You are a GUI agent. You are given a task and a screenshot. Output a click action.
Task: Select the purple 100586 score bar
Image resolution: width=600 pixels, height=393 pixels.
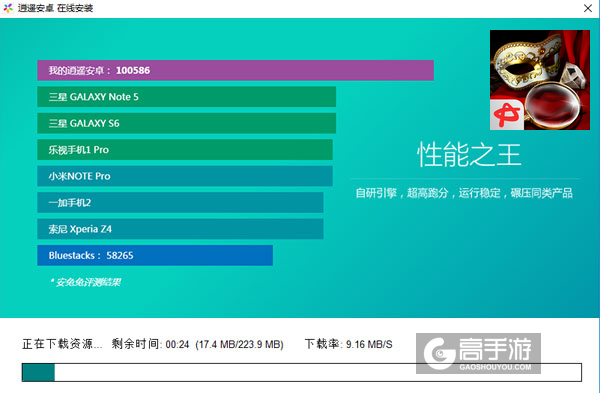coord(235,70)
